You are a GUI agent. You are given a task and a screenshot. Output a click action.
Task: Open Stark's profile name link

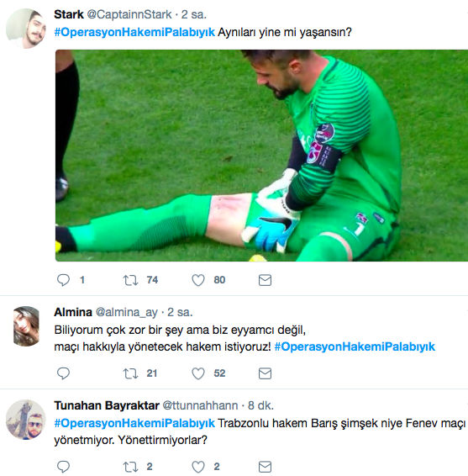(69, 14)
